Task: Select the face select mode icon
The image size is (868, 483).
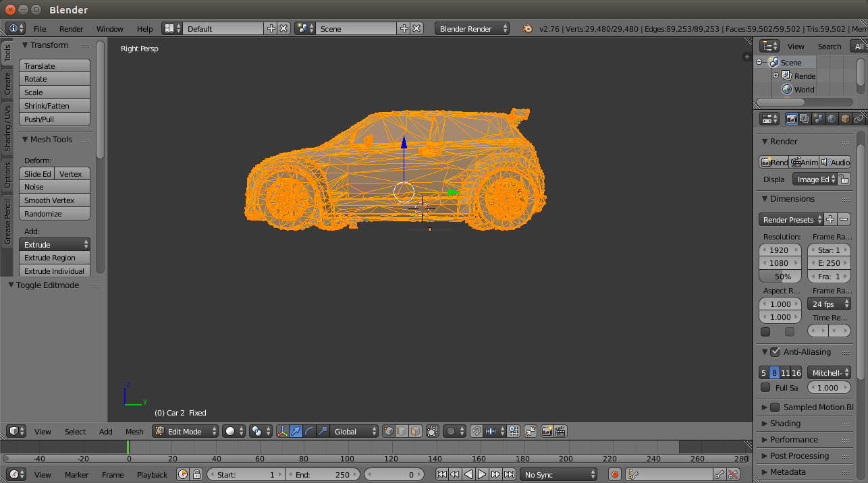Action: [415, 431]
